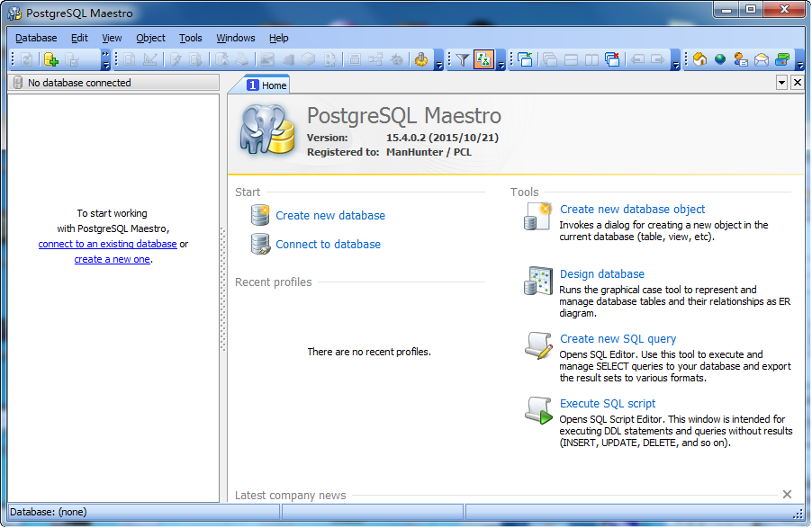Viewport: 812px width, 528px height.
Task: Click the Create new database object link
Action: point(632,209)
